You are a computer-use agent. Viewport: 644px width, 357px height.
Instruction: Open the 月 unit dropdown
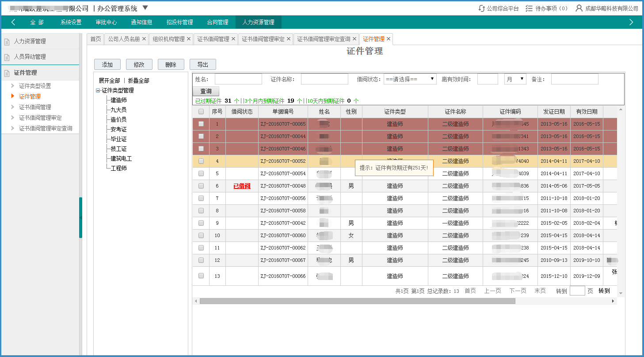point(515,79)
